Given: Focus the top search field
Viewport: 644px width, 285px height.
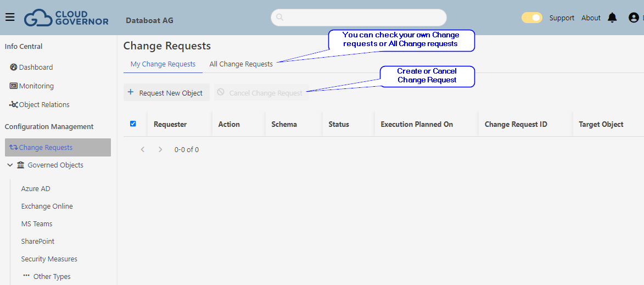Looking at the screenshot, I should 359,17.
